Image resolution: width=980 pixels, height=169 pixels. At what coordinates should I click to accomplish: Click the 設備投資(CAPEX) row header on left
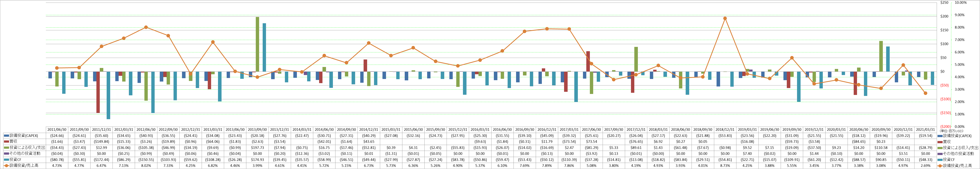coord(24,136)
